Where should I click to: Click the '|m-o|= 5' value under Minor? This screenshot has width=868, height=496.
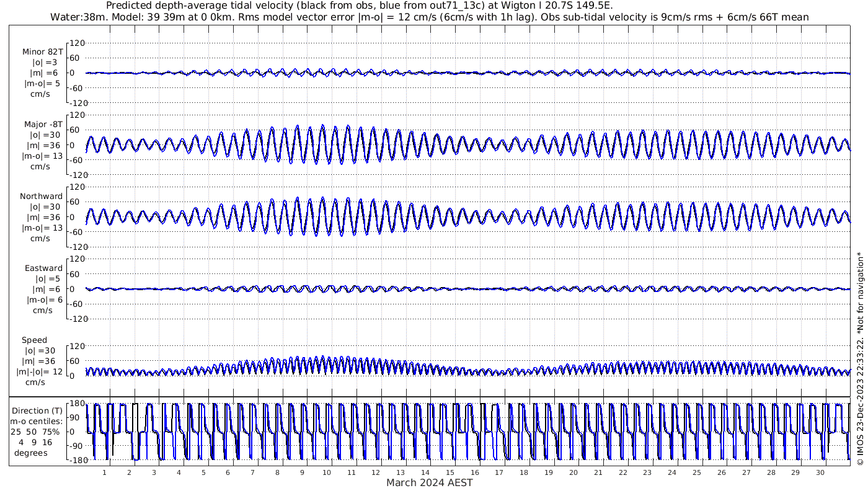tap(42, 84)
